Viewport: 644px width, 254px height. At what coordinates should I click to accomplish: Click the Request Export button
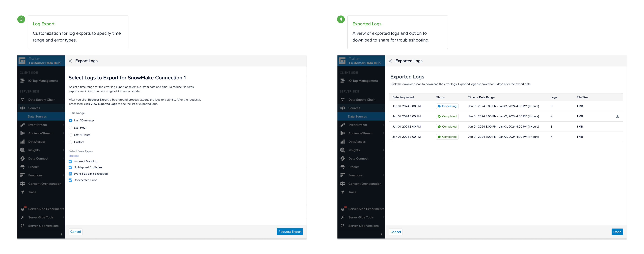(x=290, y=232)
